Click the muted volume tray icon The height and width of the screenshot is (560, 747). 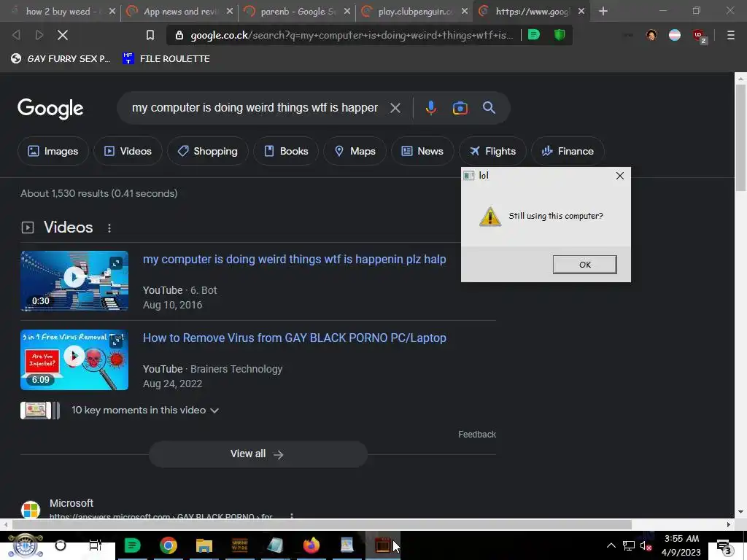click(646, 546)
